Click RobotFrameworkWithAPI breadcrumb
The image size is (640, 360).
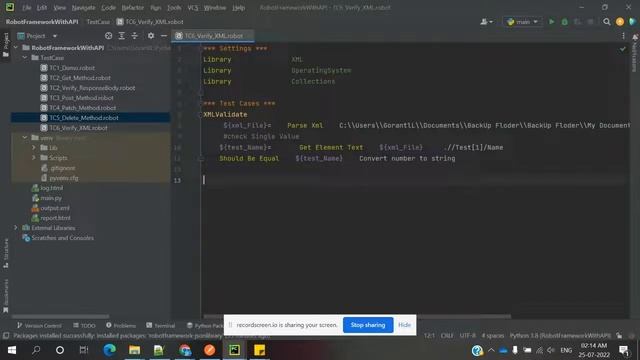pos(42,22)
